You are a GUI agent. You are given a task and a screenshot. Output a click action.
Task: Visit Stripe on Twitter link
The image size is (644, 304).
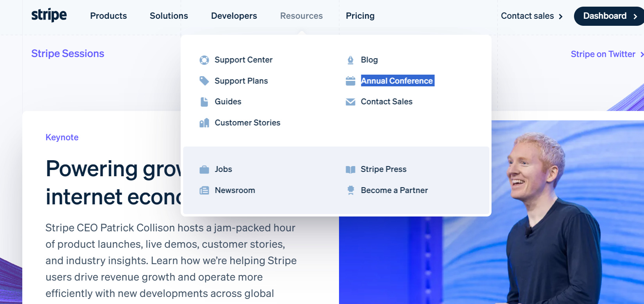point(607,54)
